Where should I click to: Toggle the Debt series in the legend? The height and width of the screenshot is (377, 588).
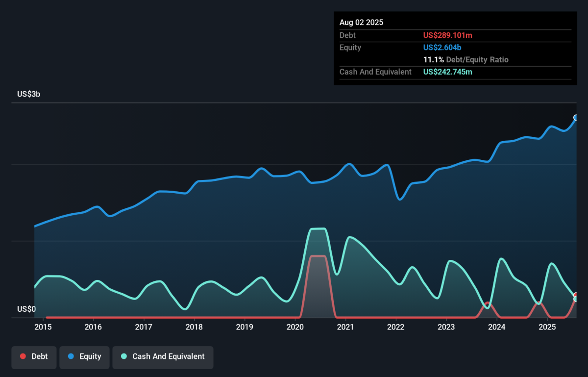34,356
